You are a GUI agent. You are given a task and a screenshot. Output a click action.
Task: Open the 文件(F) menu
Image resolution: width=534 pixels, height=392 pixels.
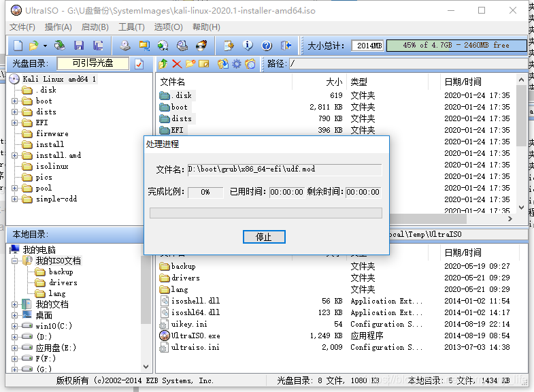point(22,27)
